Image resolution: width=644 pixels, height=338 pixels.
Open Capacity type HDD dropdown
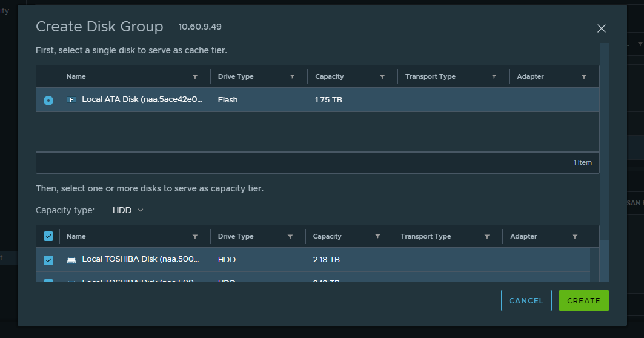pyautogui.click(x=131, y=210)
